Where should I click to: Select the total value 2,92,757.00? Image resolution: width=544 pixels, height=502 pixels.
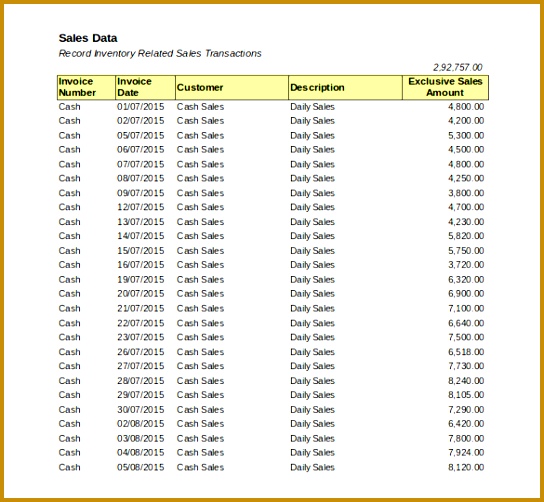click(458, 67)
